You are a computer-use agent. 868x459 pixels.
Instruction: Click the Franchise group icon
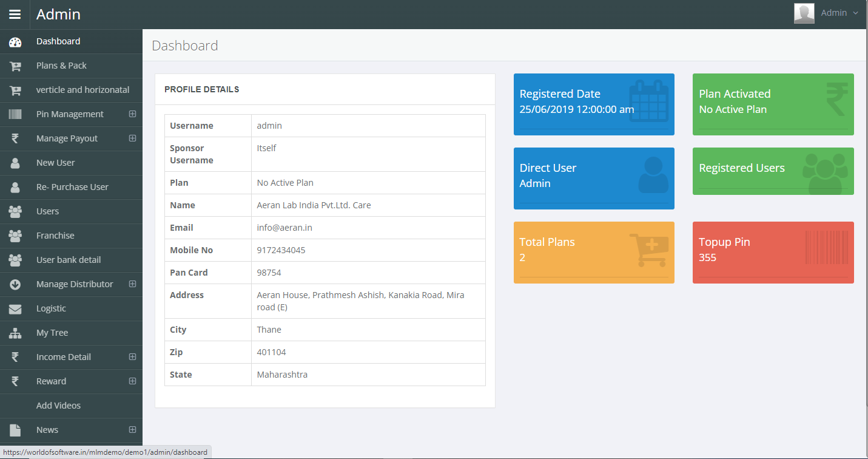tap(15, 236)
